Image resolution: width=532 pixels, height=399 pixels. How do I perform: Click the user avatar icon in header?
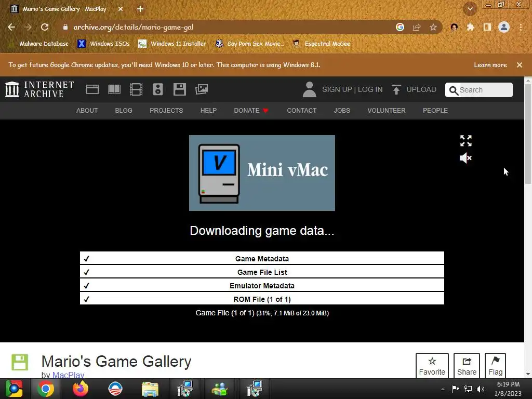[309, 89]
